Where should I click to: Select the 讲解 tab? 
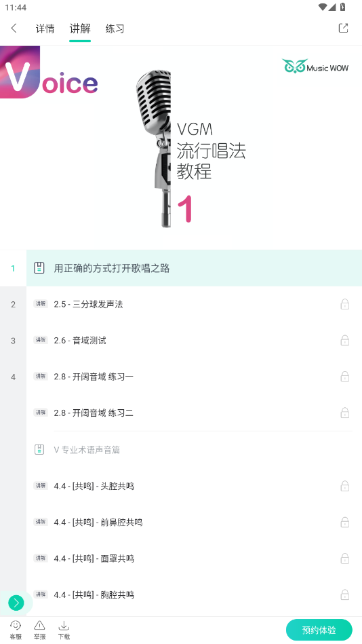tap(80, 29)
